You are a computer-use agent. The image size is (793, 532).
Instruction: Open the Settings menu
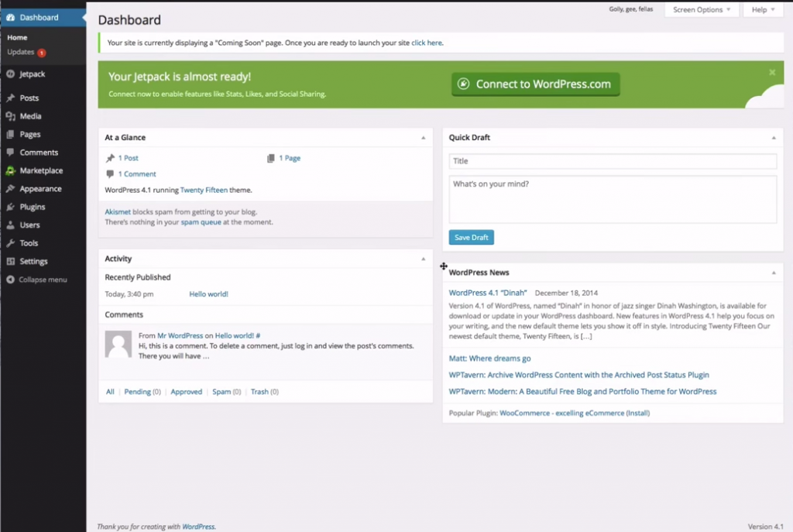click(33, 262)
